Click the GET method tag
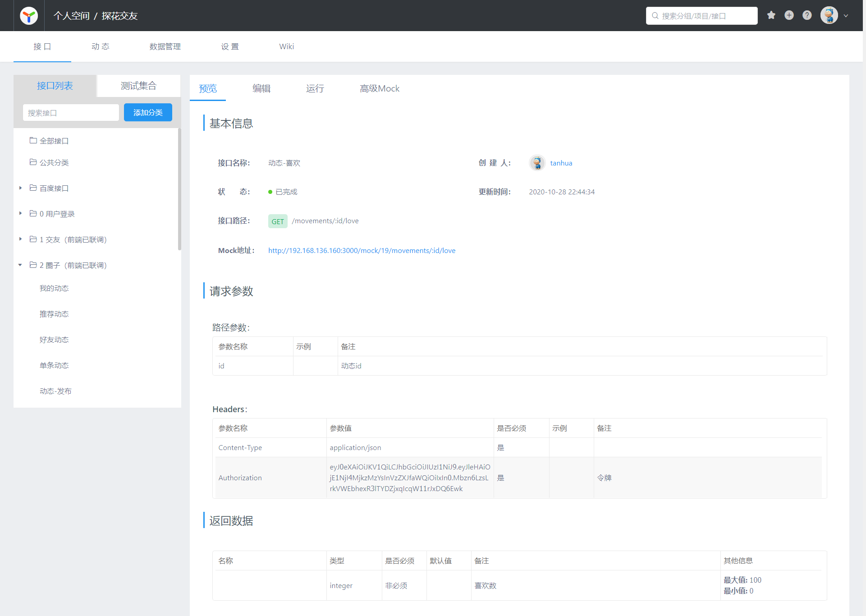The image size is (866, 616). click(278, 221)
